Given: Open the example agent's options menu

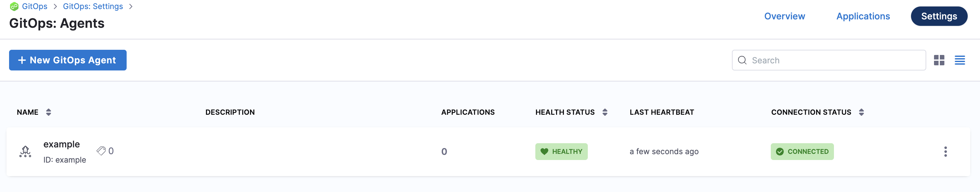Looking at the screenshot, I should pyautogui.click(x=946, y=151).
